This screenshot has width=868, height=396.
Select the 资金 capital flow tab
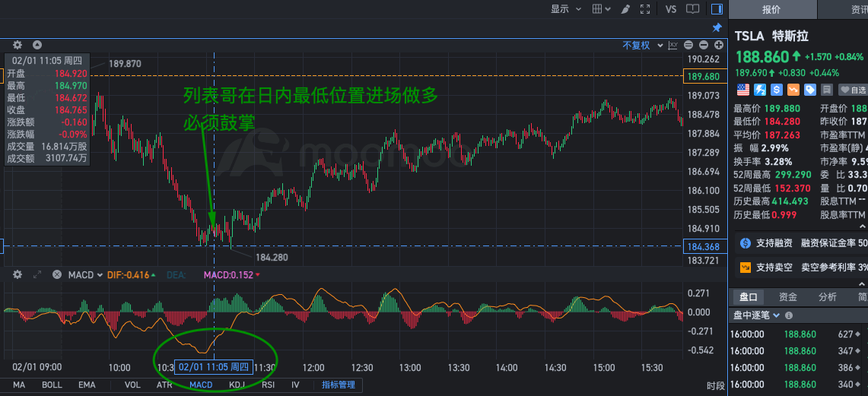tap(787, 297)
